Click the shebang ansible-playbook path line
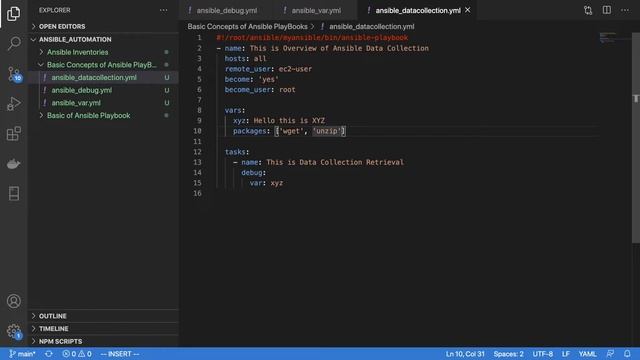The image size is (640, 360). (312, 38)
